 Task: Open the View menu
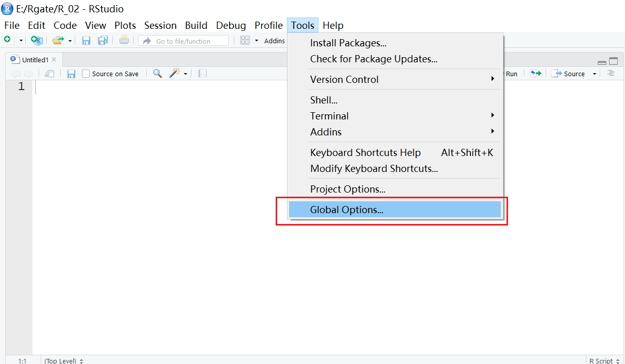click(95, 25)
